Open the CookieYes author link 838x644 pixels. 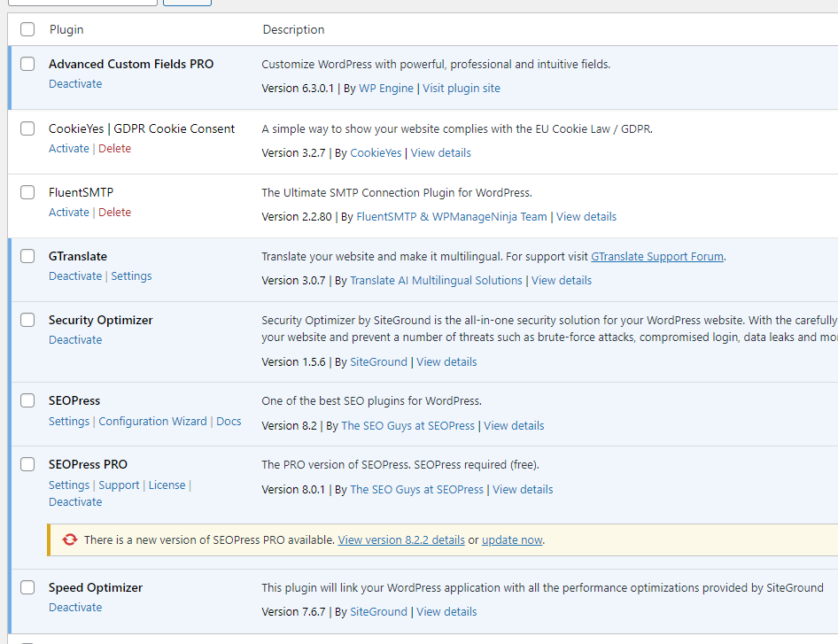pos(376,153)
